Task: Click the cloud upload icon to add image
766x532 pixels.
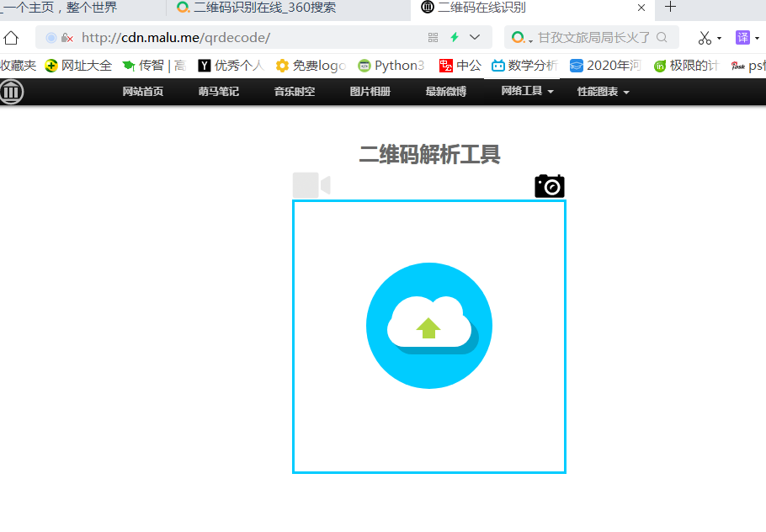Action: (x=429, y=326)
